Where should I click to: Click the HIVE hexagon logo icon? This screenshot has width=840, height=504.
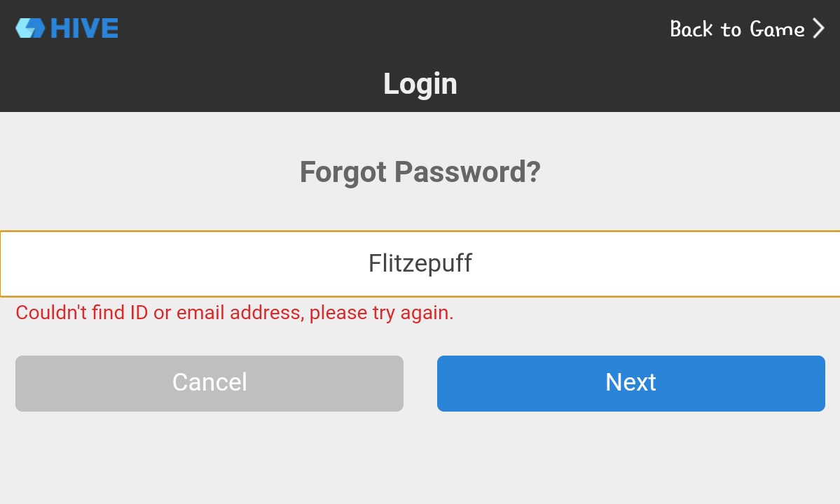click(30, 29)
